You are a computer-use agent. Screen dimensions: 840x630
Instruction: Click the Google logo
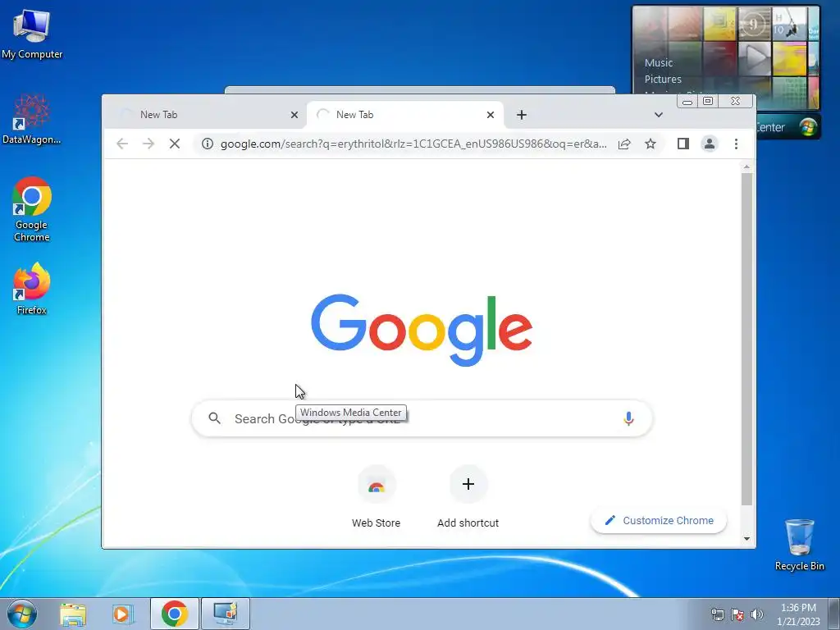tap(422, 330)
